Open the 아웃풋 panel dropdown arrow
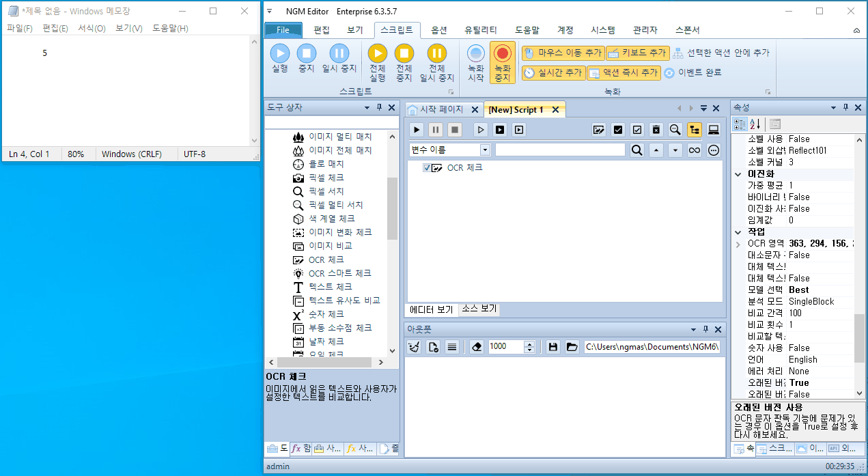Viewport: 868px width, 476px height. point(694,329)
